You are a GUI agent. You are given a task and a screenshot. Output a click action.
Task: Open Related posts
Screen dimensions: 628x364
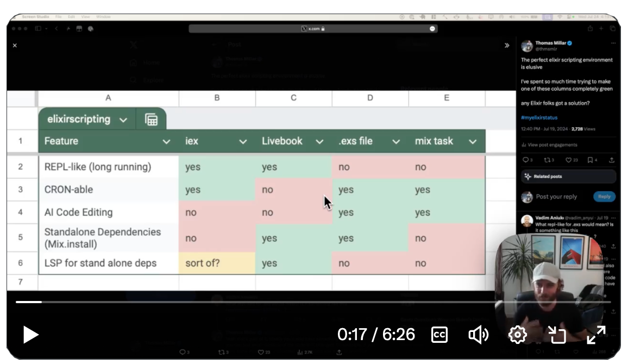click(568, 176)
